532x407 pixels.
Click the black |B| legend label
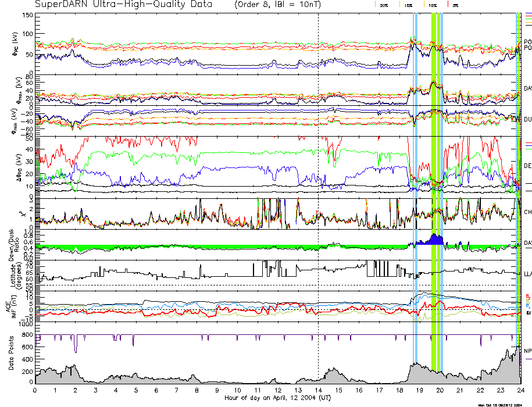(x=529, y=313)
